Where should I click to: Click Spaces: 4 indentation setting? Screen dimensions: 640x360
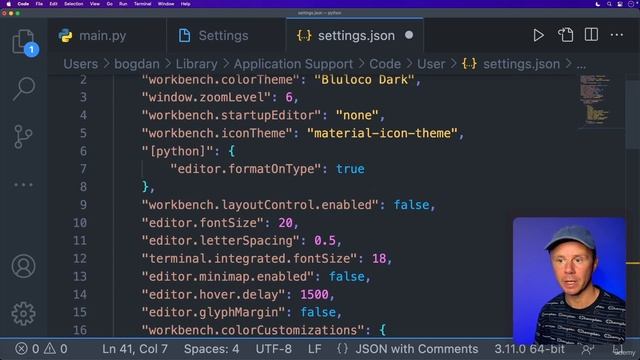(211, 349)
